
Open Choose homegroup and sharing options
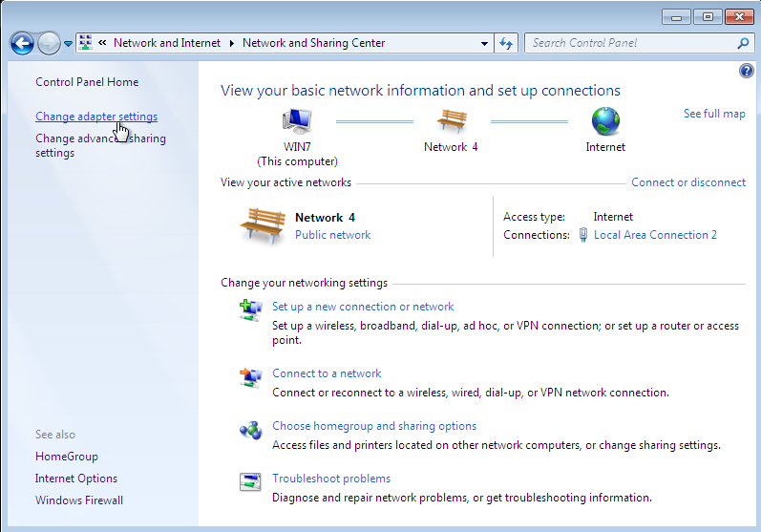click(x=374, y=426)
